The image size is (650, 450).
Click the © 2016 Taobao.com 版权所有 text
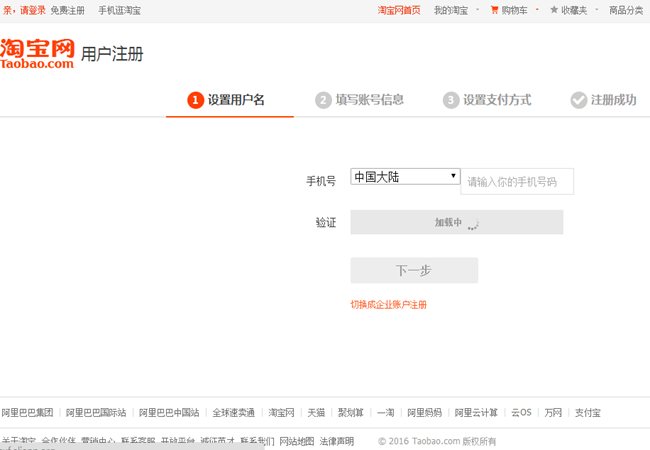pyautogui.click(x=437, y=441)
